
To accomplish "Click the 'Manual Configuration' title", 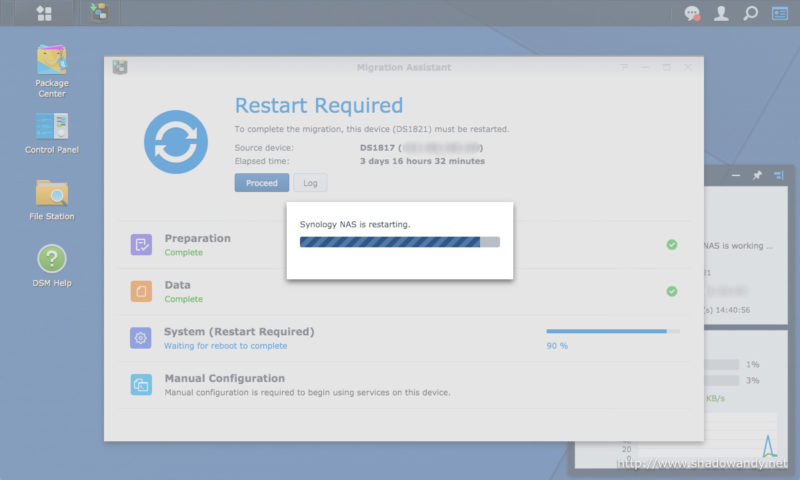I will tap(224, 378).
